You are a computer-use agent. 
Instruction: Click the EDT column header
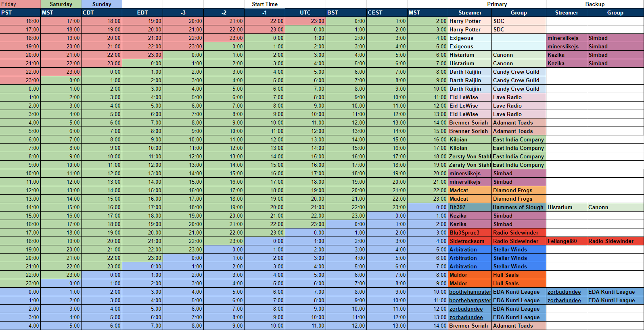(142, 12)
